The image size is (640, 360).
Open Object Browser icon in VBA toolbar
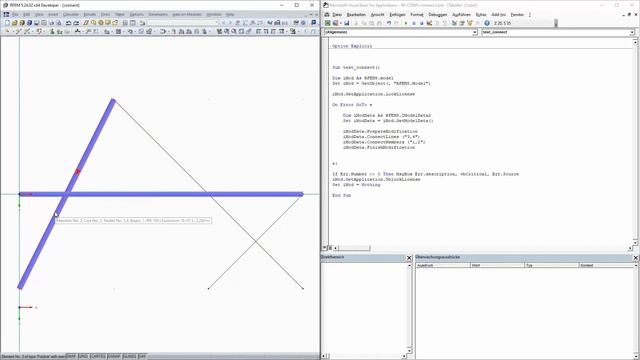tap(469, 23)
